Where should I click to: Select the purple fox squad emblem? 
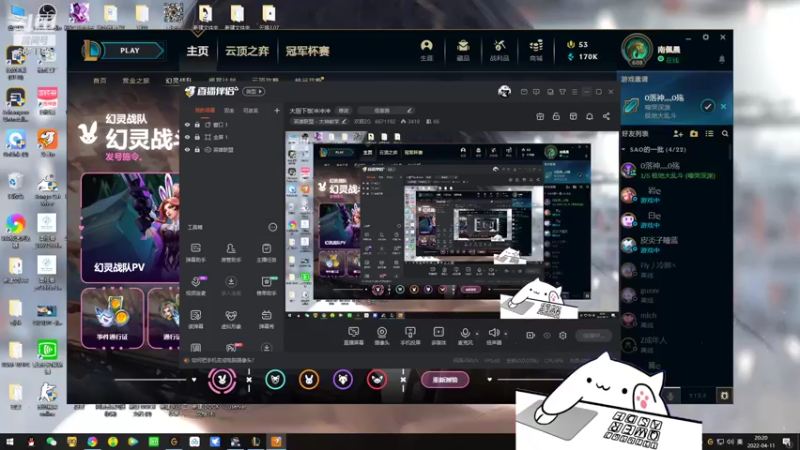tap(342, 380)
